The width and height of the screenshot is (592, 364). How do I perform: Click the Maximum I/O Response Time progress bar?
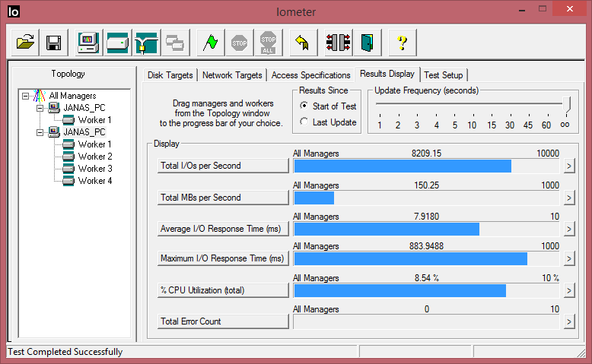[426, 259]
